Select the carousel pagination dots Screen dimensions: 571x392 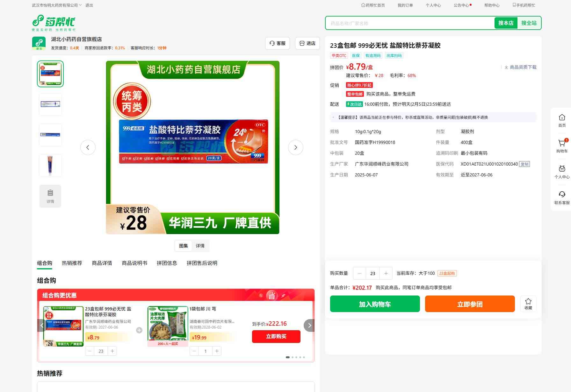tap(296, 357)
